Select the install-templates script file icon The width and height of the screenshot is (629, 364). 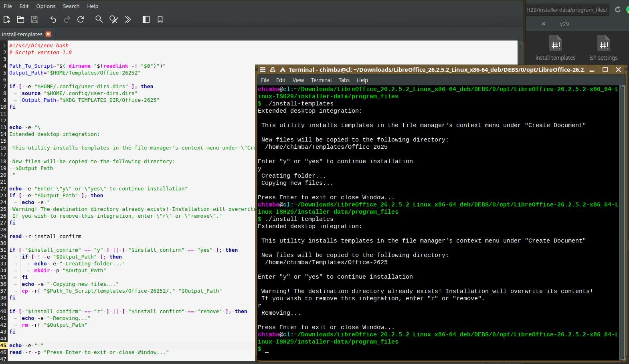tap(555, 48)
